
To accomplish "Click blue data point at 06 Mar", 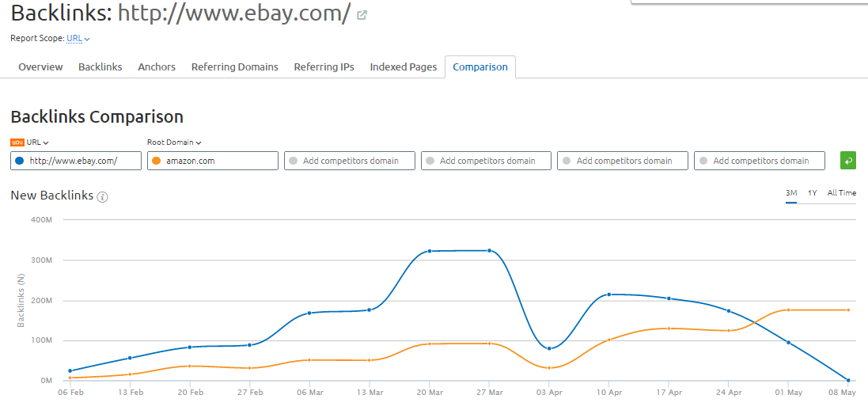I will point(309,313).
